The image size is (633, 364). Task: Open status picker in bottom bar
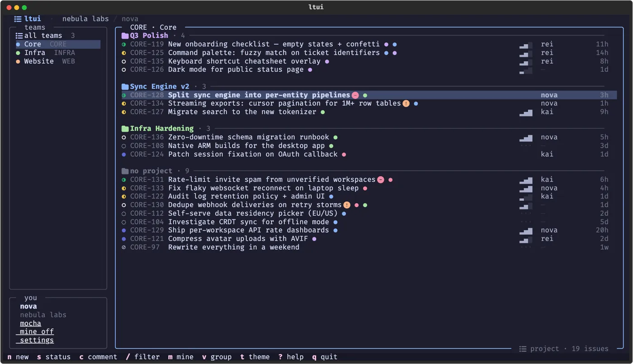click(54, 357)
